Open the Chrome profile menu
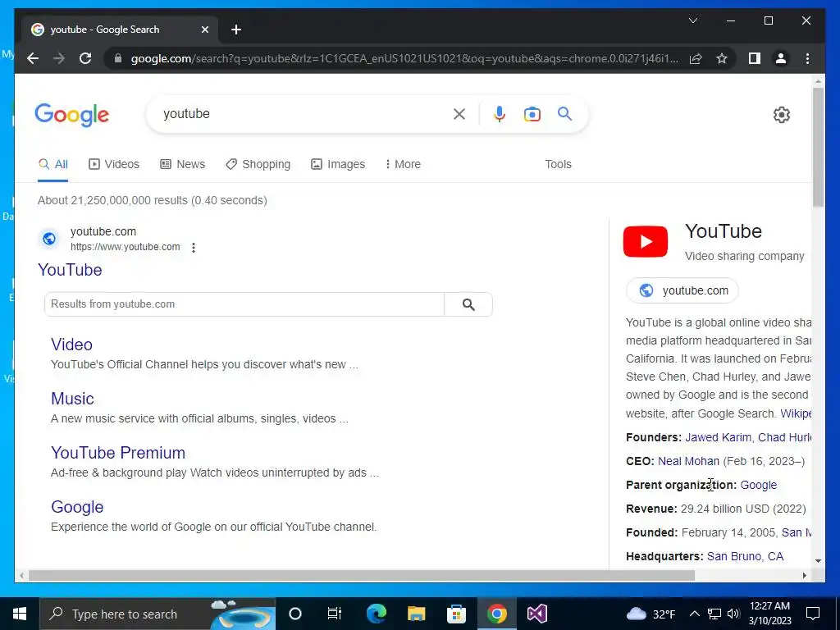The width and height of the screenshot is (840, 630). [781, 58]
